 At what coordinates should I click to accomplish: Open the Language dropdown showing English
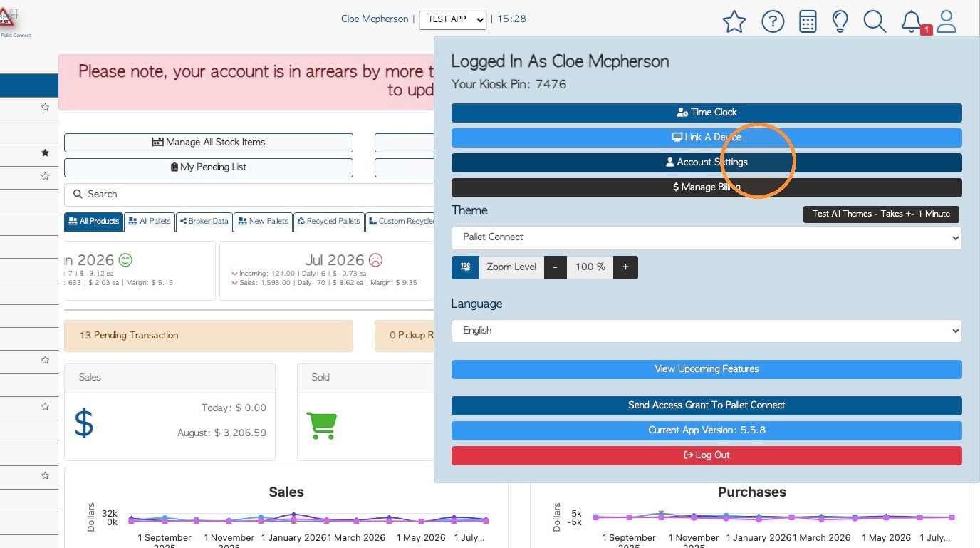tap(707, 331)
